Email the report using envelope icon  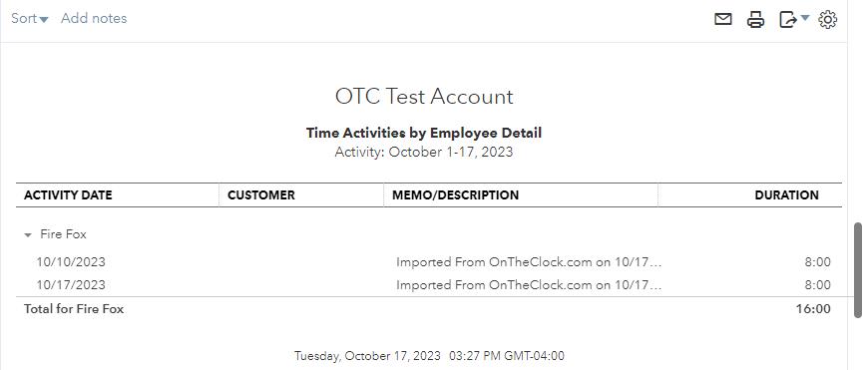click(x=723, y=19)
